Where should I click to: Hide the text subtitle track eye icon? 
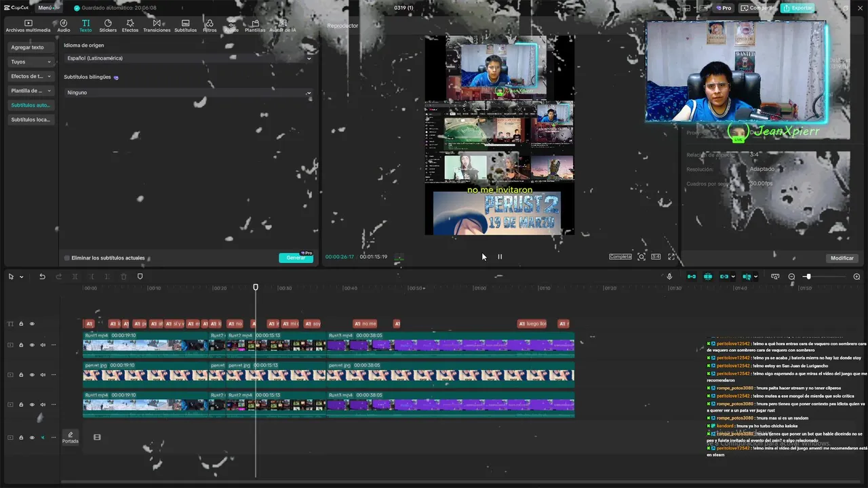(x=32, y=324)
